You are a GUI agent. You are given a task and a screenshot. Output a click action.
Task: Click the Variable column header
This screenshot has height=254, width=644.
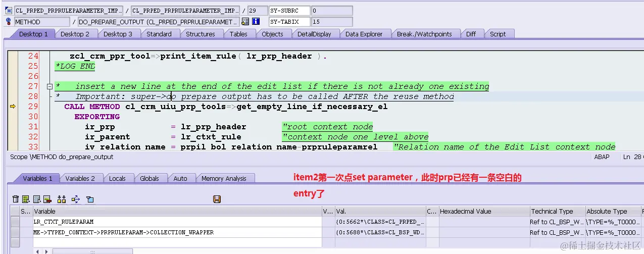tap(177, 211)
